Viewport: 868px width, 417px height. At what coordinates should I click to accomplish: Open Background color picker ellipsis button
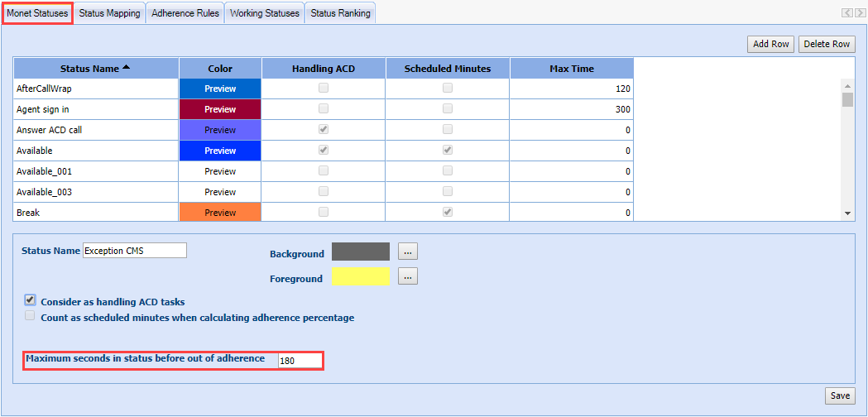tap(408, 252)
